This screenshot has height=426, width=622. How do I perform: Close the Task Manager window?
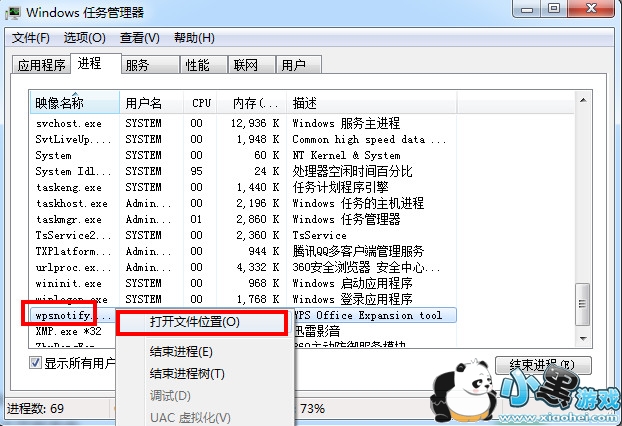click(x=591, y=9)
